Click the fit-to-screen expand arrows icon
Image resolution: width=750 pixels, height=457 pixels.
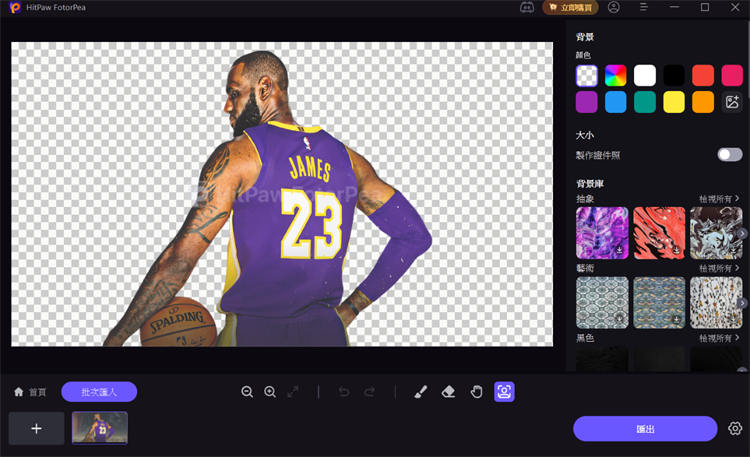click(293, 392)
